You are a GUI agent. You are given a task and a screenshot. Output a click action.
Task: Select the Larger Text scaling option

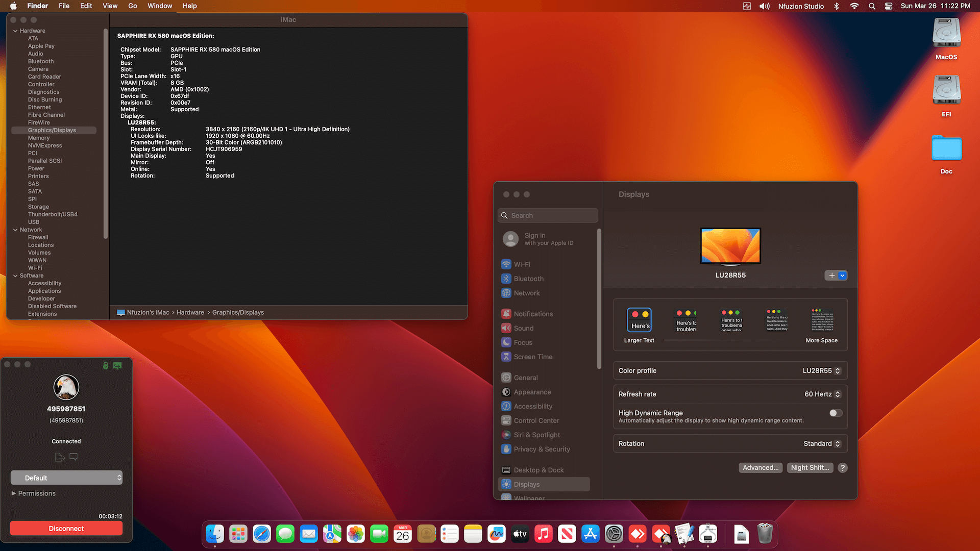click(639, 320)
